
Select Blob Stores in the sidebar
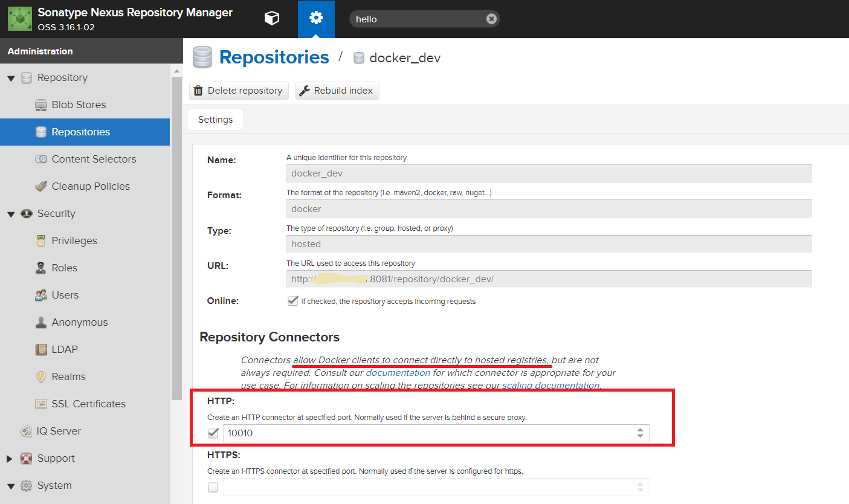[x=79, y=105]
